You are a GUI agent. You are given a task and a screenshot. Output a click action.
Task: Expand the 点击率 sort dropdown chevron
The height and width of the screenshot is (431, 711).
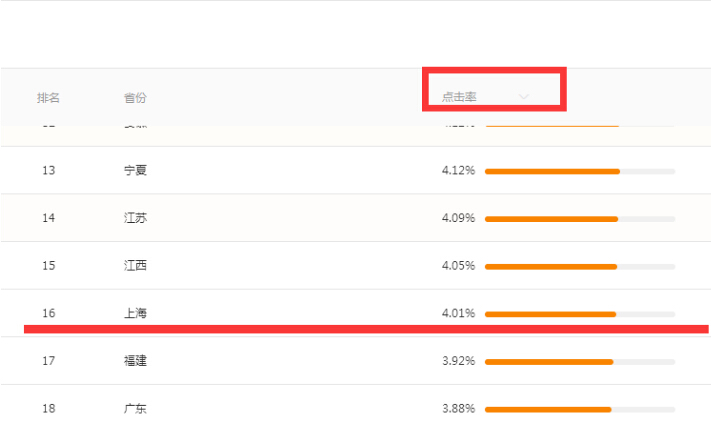pos(524,97)
